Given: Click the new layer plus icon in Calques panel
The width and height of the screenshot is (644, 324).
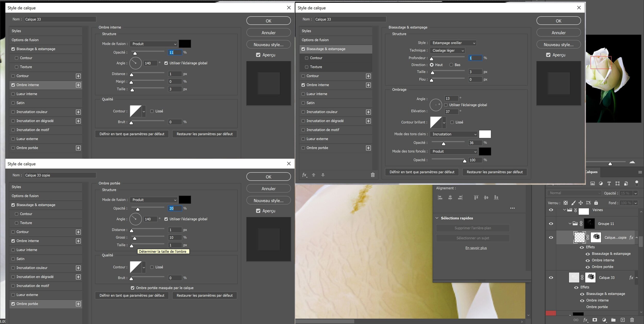Looking at the screenshot, I should point(623,320).
